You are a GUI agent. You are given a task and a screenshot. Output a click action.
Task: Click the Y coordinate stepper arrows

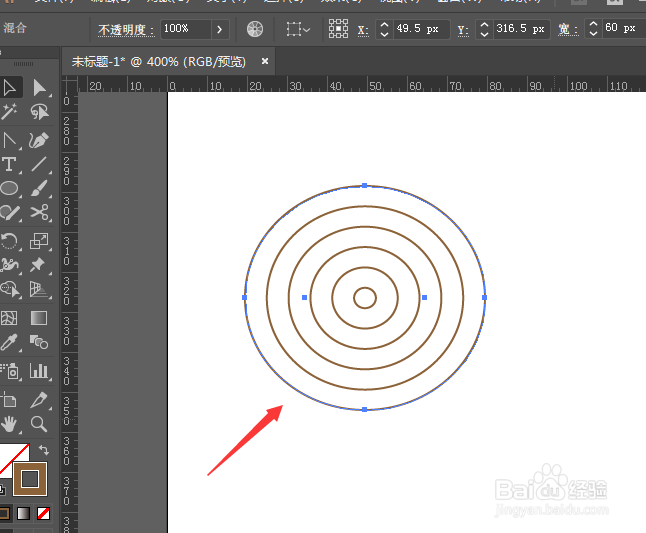coord(484,29)
